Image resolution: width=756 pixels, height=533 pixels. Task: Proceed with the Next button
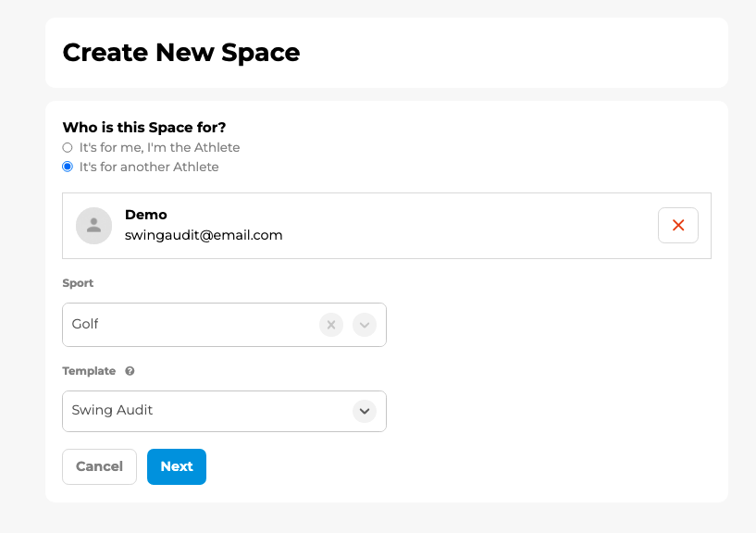coord(177,466)
